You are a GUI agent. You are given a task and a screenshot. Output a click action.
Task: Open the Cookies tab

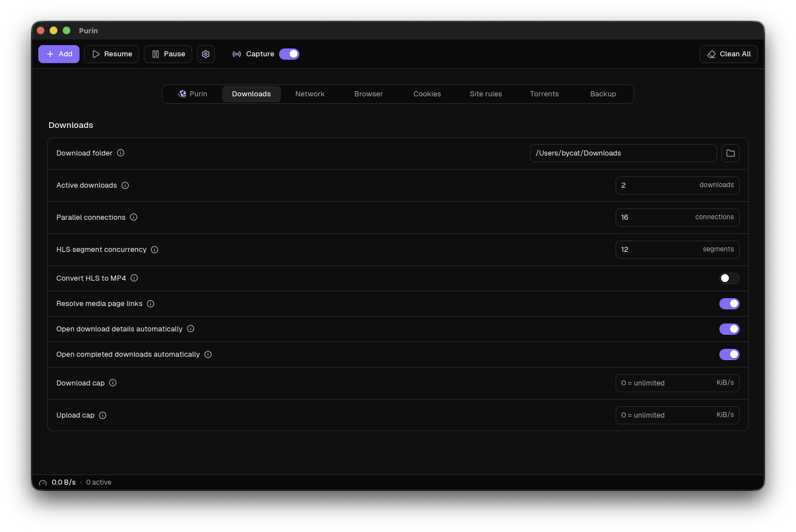pos(427,94)
